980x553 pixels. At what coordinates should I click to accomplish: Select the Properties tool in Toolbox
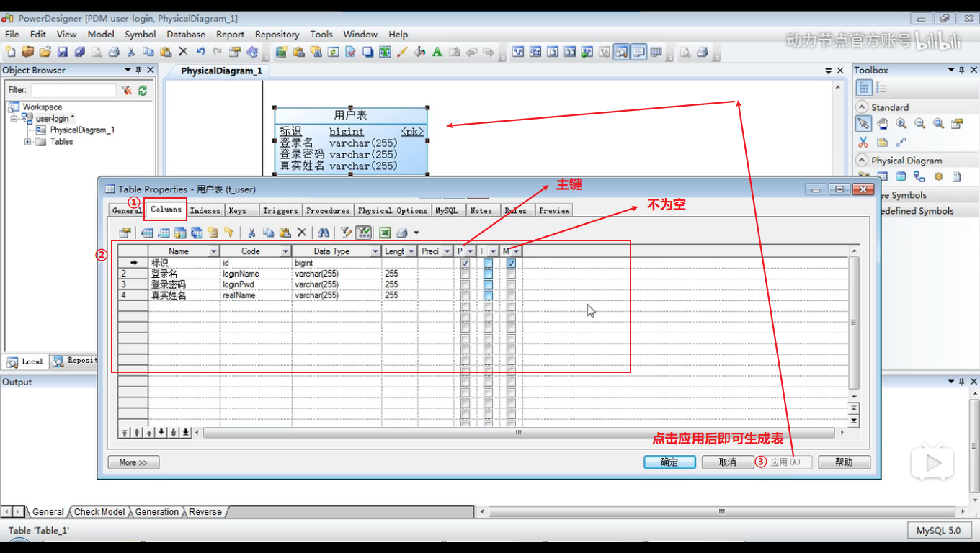pyautogui.click(x=957, y=123)
